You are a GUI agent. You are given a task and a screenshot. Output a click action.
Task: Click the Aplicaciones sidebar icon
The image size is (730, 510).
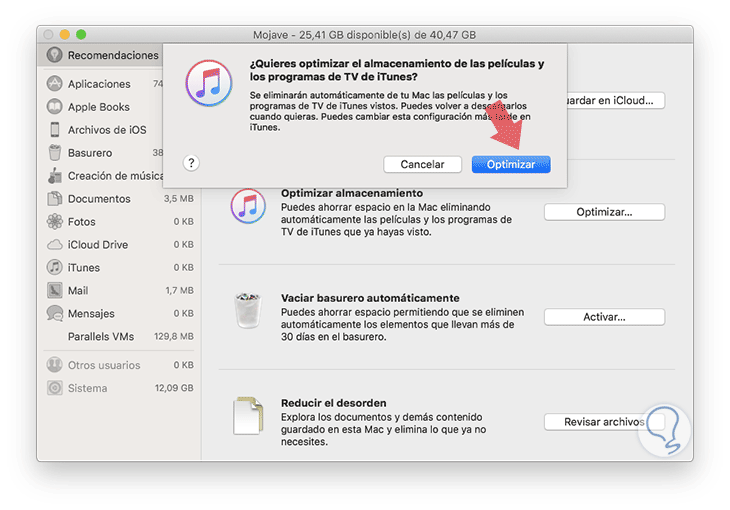(x=54, y=84)
